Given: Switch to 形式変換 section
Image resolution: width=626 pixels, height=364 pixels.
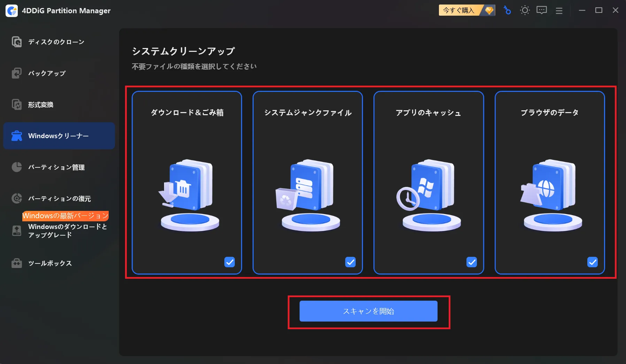Looking at the screenshot, I should [x=59, y=104].
